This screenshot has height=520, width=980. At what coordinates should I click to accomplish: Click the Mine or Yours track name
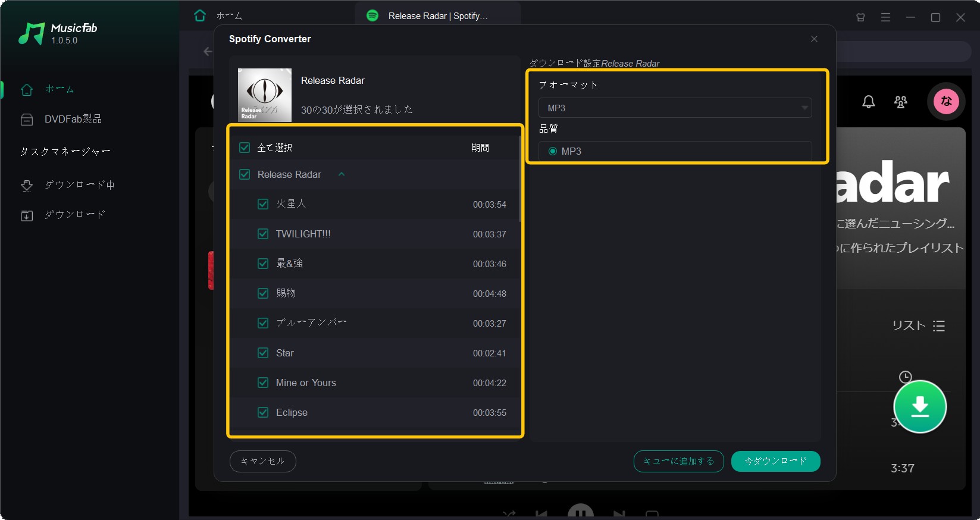pyautogui.click(x=306, y=383)
